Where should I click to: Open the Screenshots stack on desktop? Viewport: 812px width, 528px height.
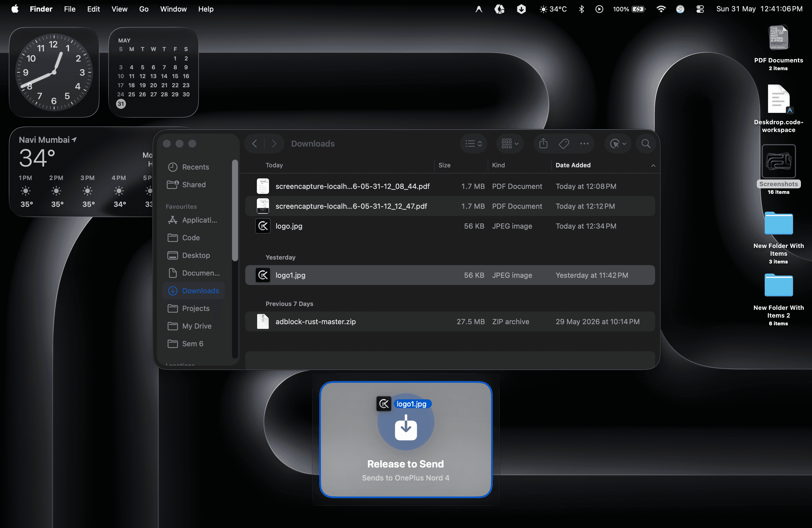click(778, 169)
